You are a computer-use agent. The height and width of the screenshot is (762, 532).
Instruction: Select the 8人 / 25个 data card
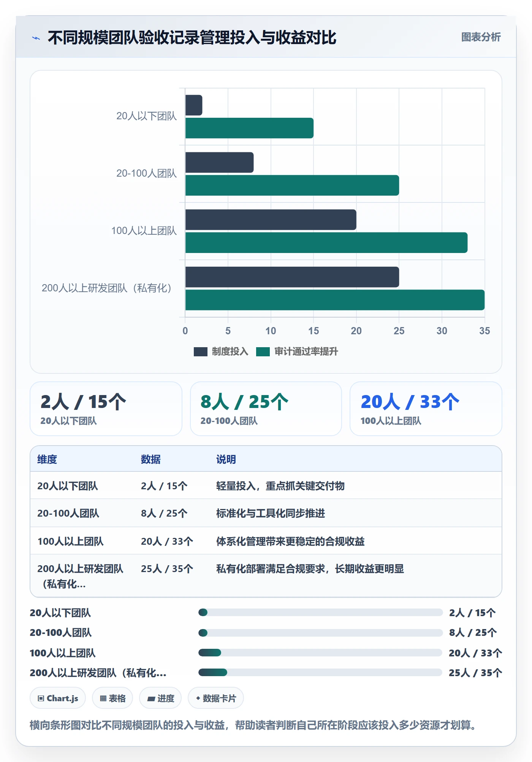pyautogui.click(x=266, y=409)
